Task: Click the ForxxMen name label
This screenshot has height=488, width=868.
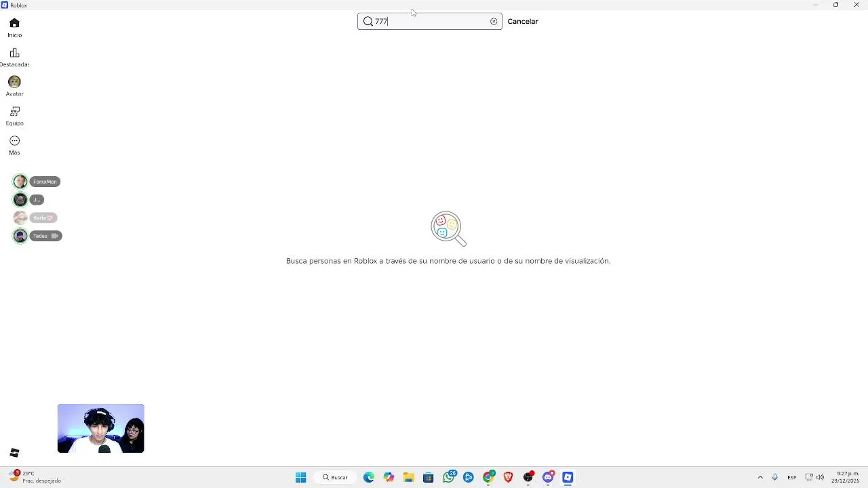Action: [45, 182]
